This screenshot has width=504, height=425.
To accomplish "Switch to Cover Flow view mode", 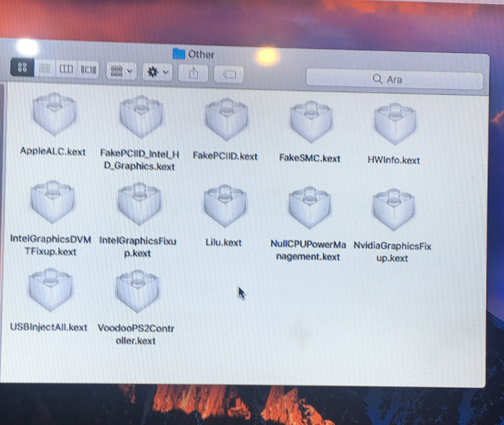I will (87, 69).
